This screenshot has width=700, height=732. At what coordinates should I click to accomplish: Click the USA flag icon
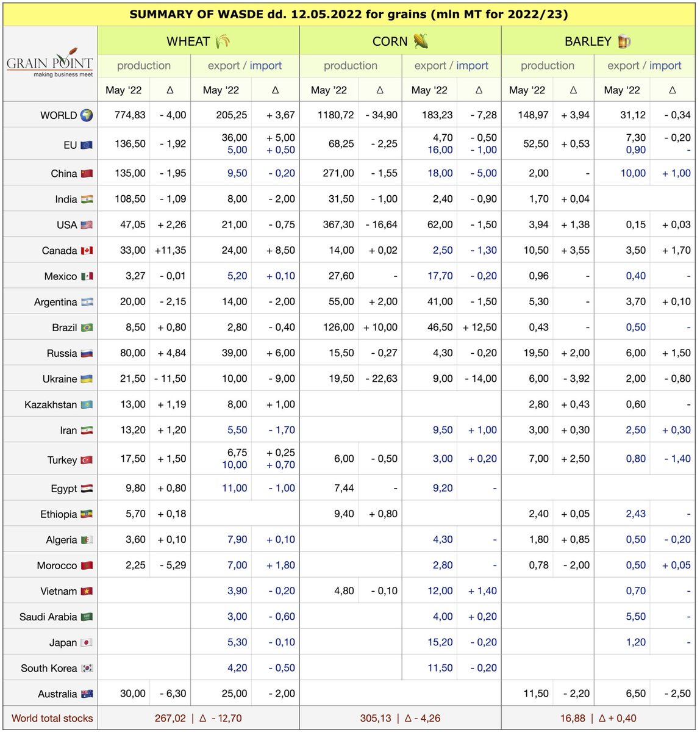click(87, 224)
